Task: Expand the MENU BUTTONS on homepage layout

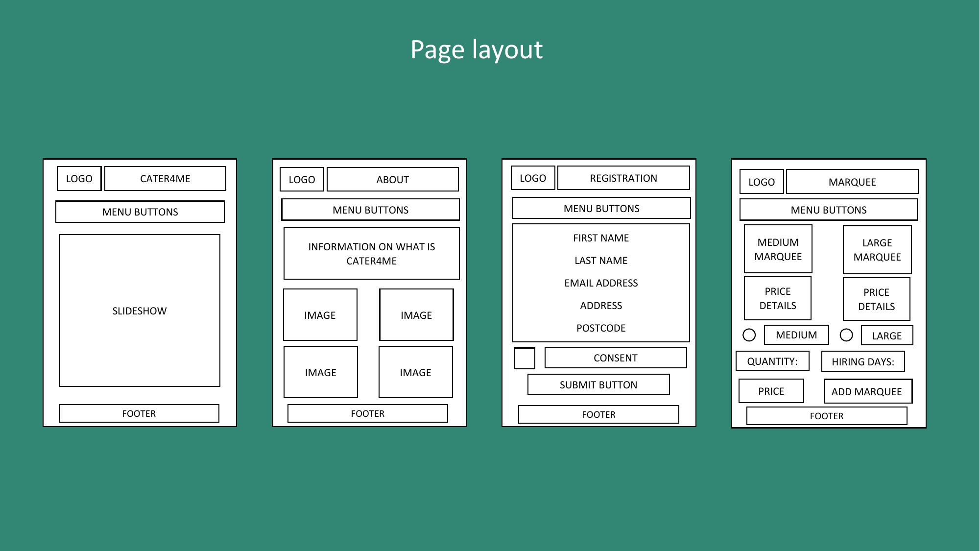Action: [139, 212]
